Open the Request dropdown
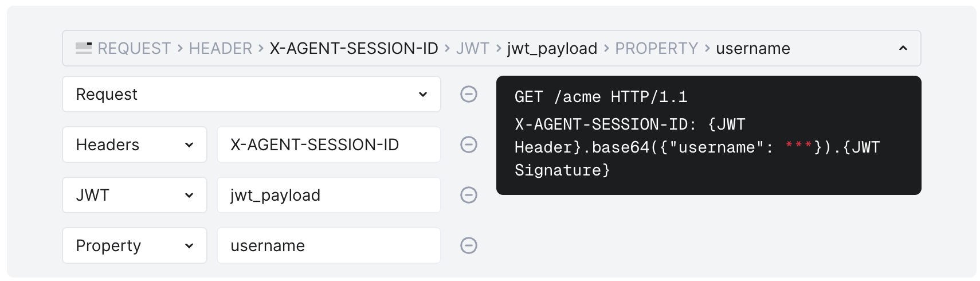 coord(251,94)
